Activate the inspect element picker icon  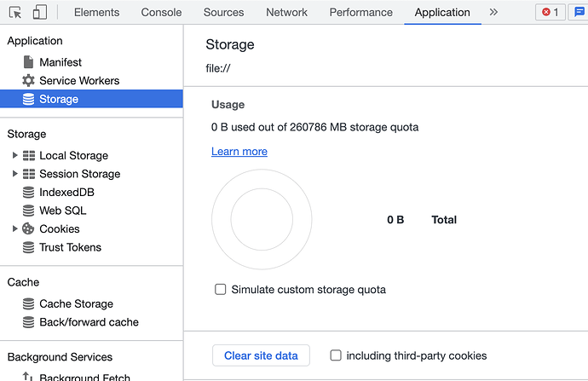coord(15,13)
